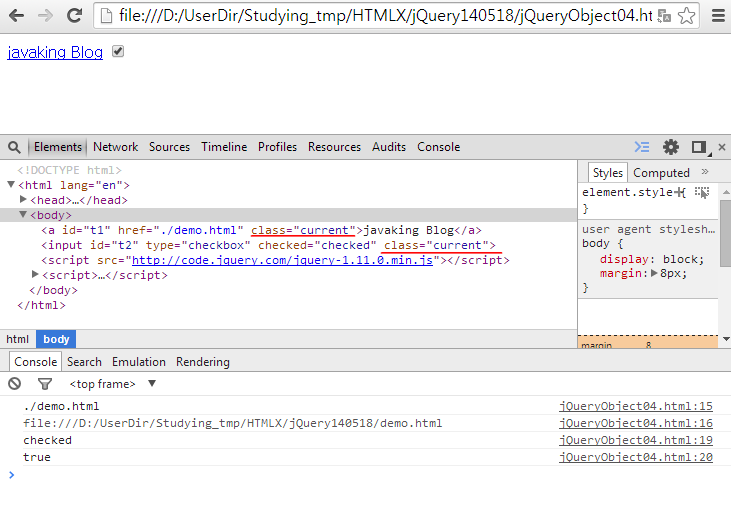Open the top frame dropdown

click(x=112, y=384)
